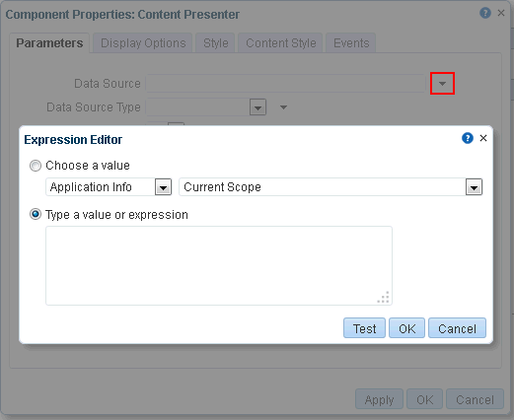Image resolution: width=514 pixels, height=420 pixels.
Task: Select Type a value or expression radio
Action: click(36, 214)
